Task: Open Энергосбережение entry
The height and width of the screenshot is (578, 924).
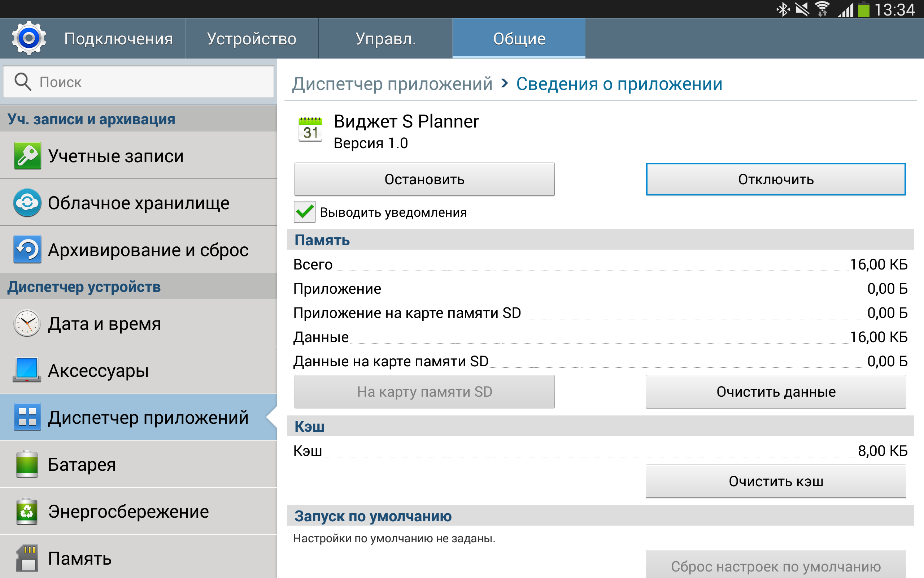Action: tap(139, 511)
